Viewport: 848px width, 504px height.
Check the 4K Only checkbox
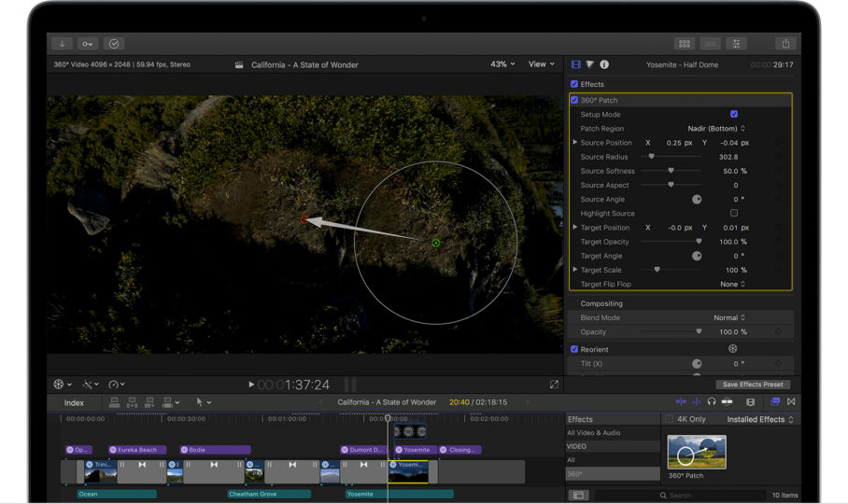tap(669, 419)
